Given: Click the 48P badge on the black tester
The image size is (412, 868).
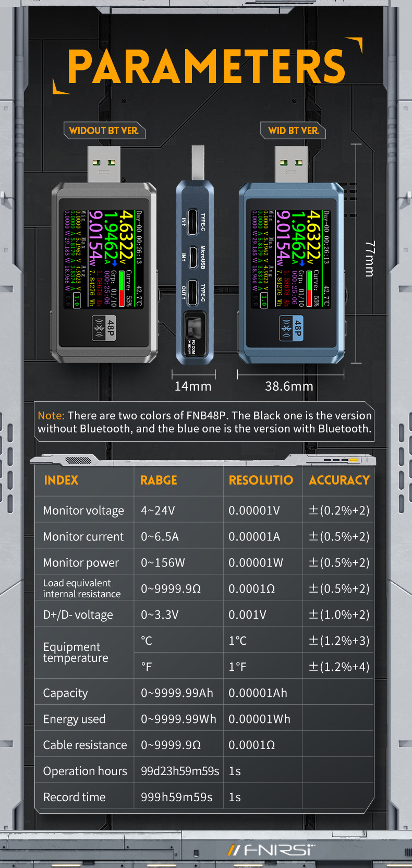Looking at the screenshot, I should [x=104, y=328].
